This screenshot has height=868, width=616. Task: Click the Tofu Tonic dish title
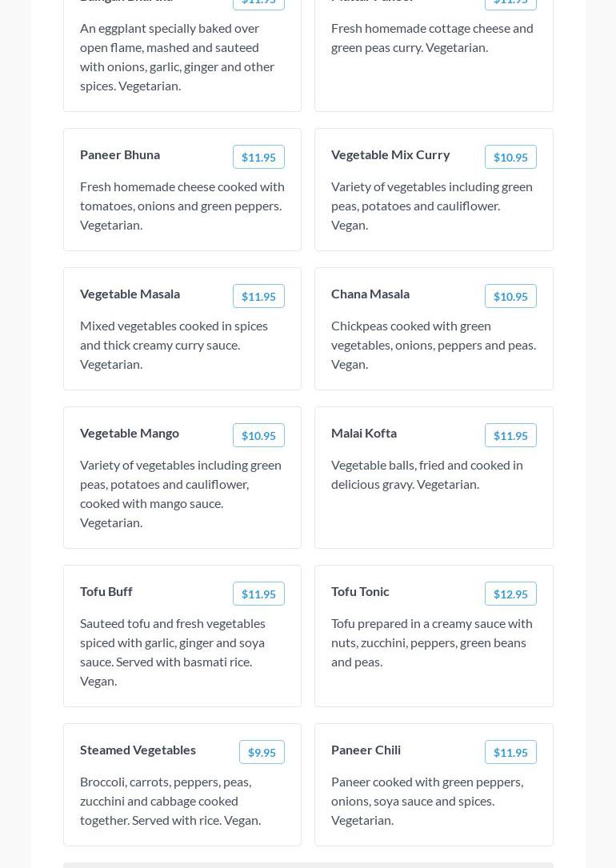(360, 591)
